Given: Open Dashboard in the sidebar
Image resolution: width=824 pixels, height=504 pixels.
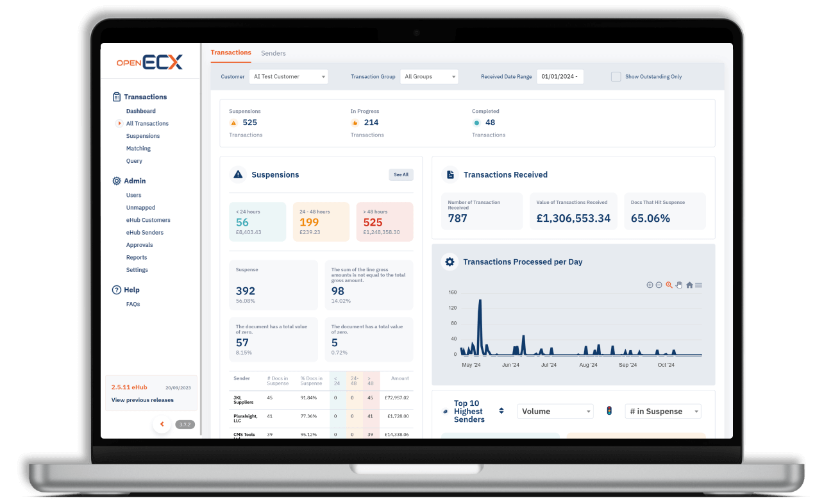Looking at the screenshot, I should (140, 111).
